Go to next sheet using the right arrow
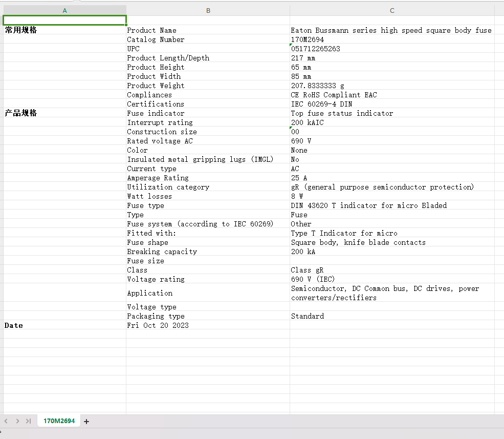The width and height of the screenshot is (504, 439). pyautogui.click(x=17, y=421)
